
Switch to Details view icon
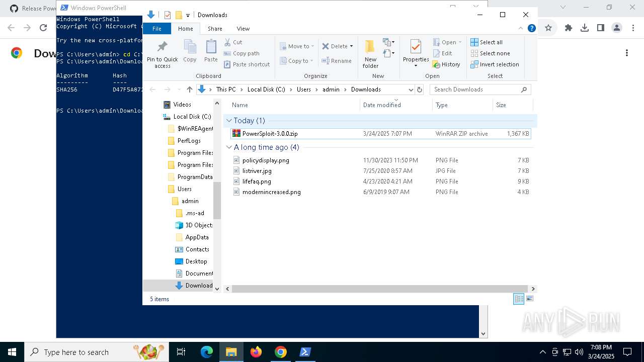click(x=519, y=299)
